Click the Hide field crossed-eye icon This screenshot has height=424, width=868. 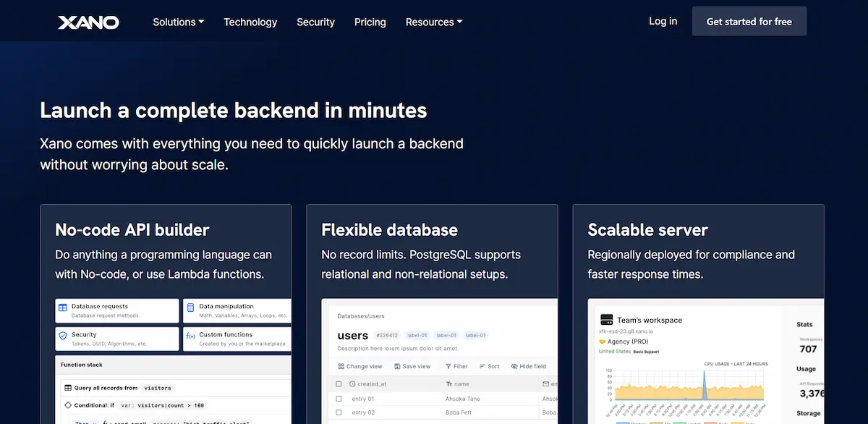[514, 366]
